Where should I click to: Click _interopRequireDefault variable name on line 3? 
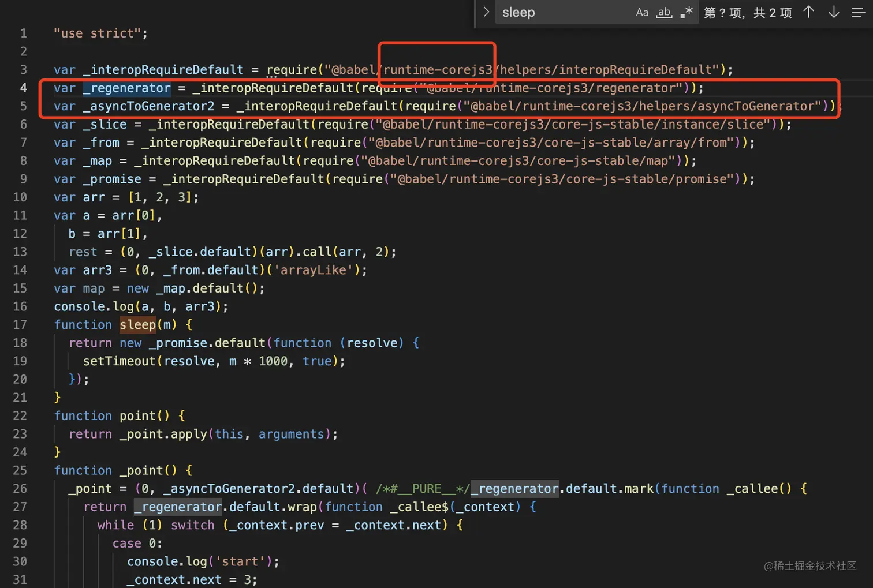tap(163, 70)
